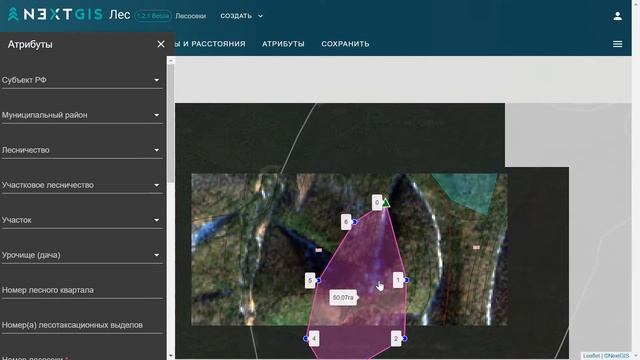Screen dimensions: 640x360
Task: Click the NextGIS Лес logo
Action: 69,15
